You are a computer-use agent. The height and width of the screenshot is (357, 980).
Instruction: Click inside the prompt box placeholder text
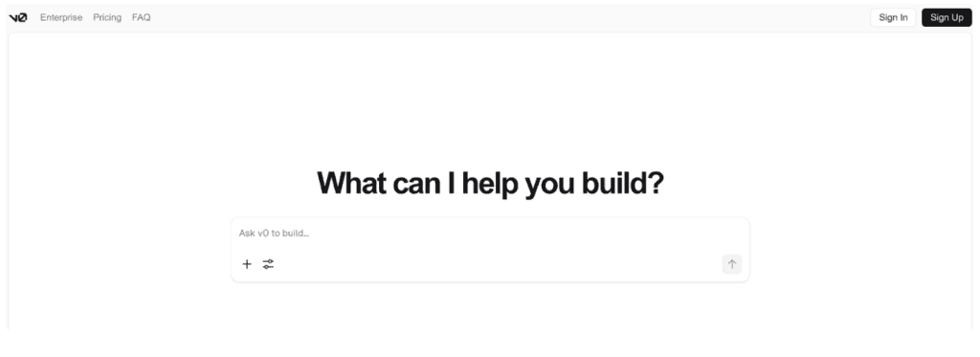click(x=274, y=234)
